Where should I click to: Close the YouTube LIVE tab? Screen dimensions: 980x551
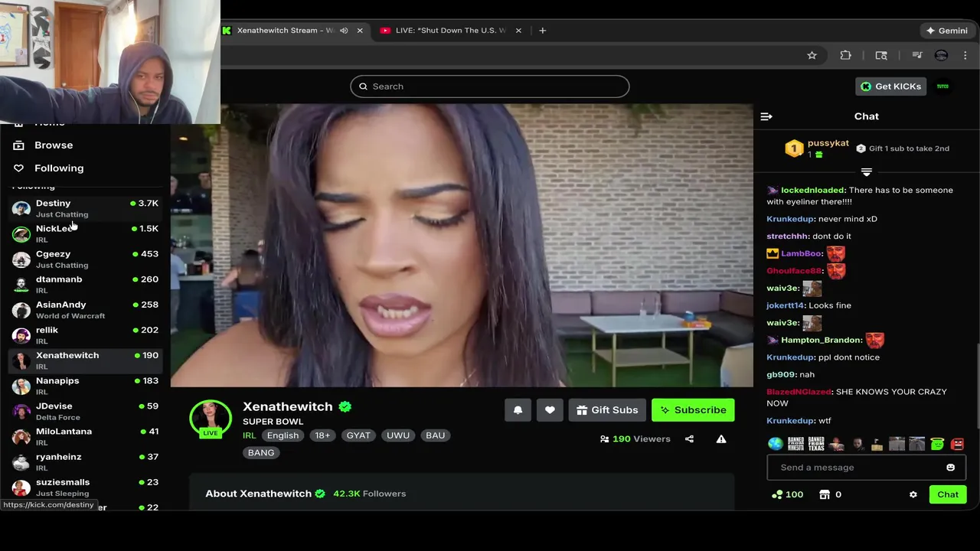point(518,31)
